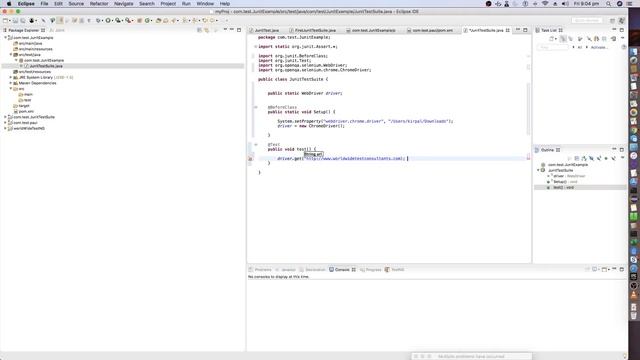640x360 pixels.
Task: Select Setup() : void in Outline
Action: click(x=565, y=182)
